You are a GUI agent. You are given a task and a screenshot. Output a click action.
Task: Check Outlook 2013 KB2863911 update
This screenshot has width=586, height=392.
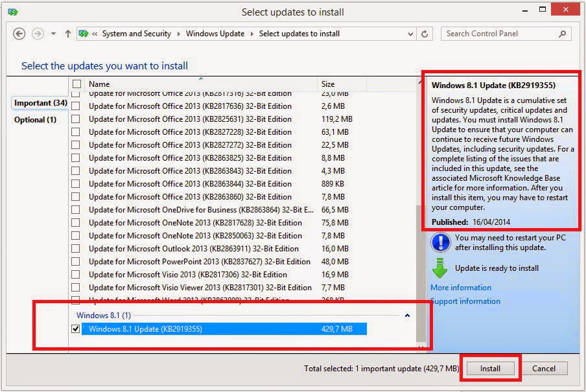pyautogui.click(x=75, y=249)
